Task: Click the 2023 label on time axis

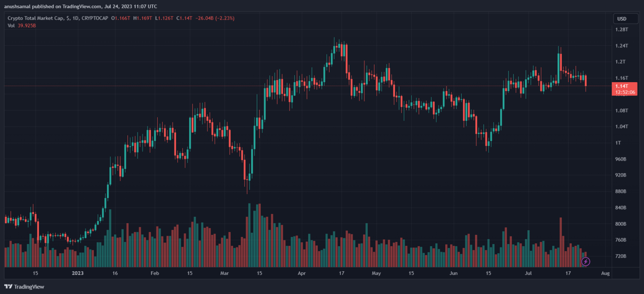Action: coord(78,273)
